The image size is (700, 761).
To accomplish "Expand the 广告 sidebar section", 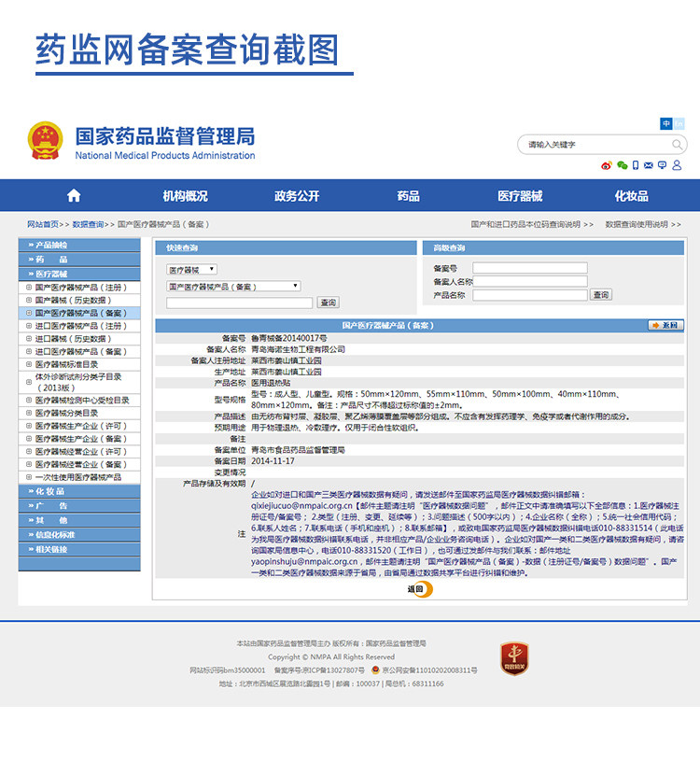I will pos(79,506).
